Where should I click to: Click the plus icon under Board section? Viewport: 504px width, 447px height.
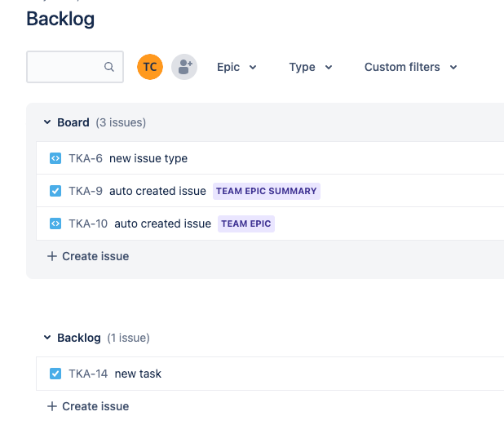[x=52, y=256]
